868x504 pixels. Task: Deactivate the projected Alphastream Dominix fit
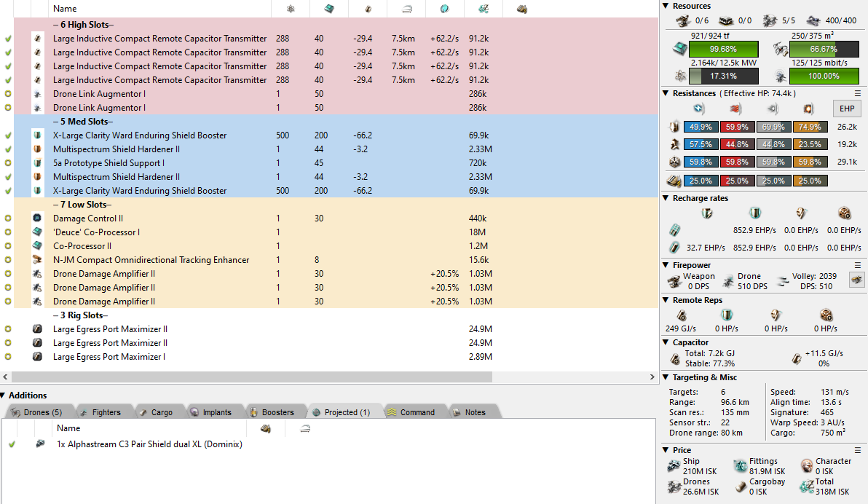coord(12,444)
